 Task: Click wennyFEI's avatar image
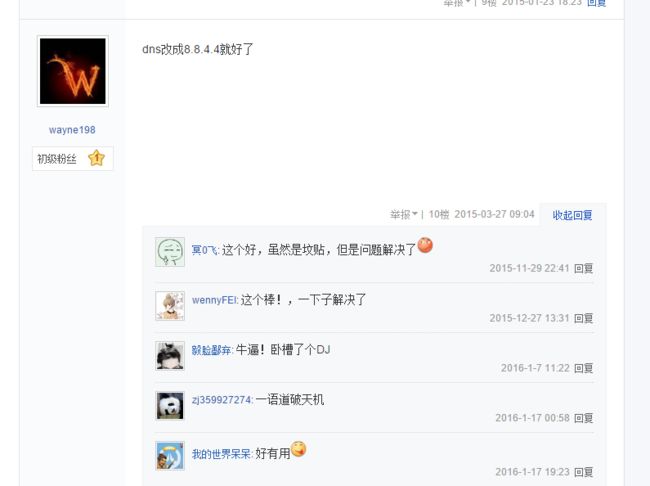tap(170, 306)
